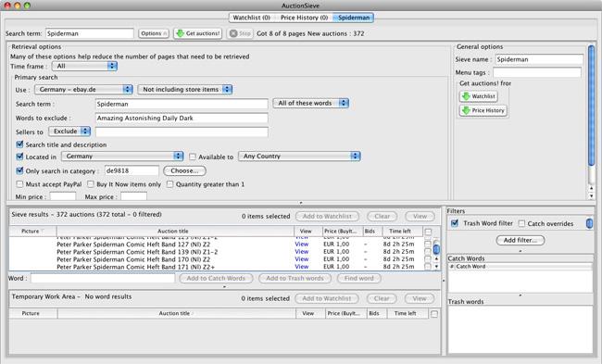
Task: Click Clear in Sieve results header
Action: coord(382,217)
